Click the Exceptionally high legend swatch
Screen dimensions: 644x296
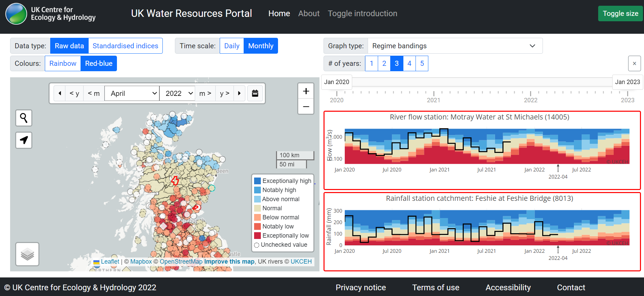tap(257, 181)
